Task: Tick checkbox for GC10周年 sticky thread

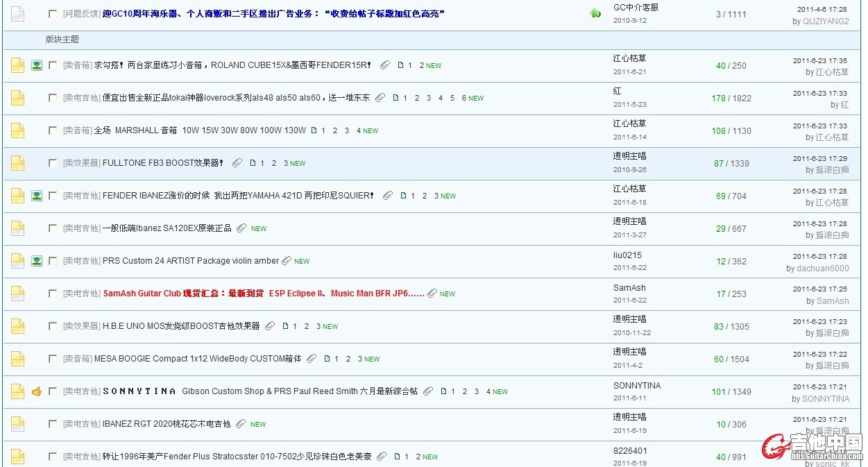Action: (53, 13)
